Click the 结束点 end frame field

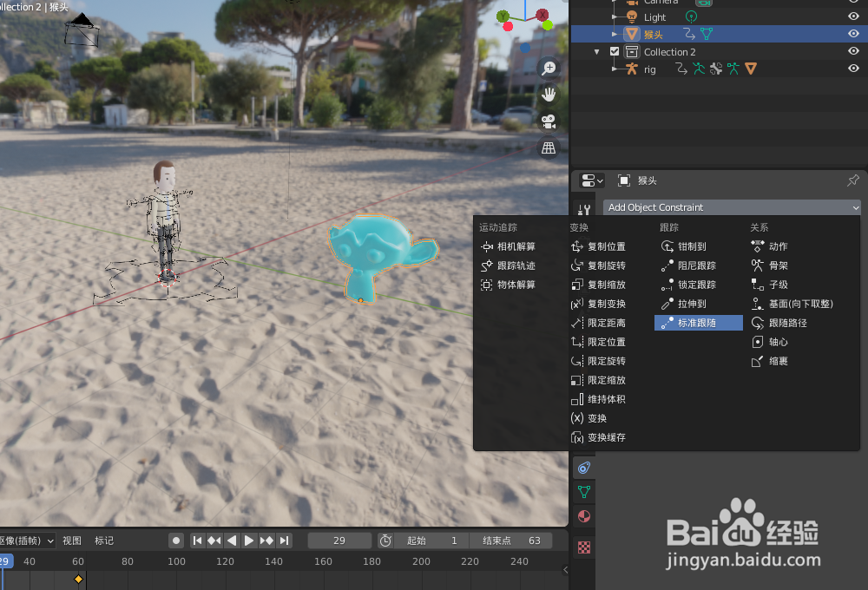510,541
